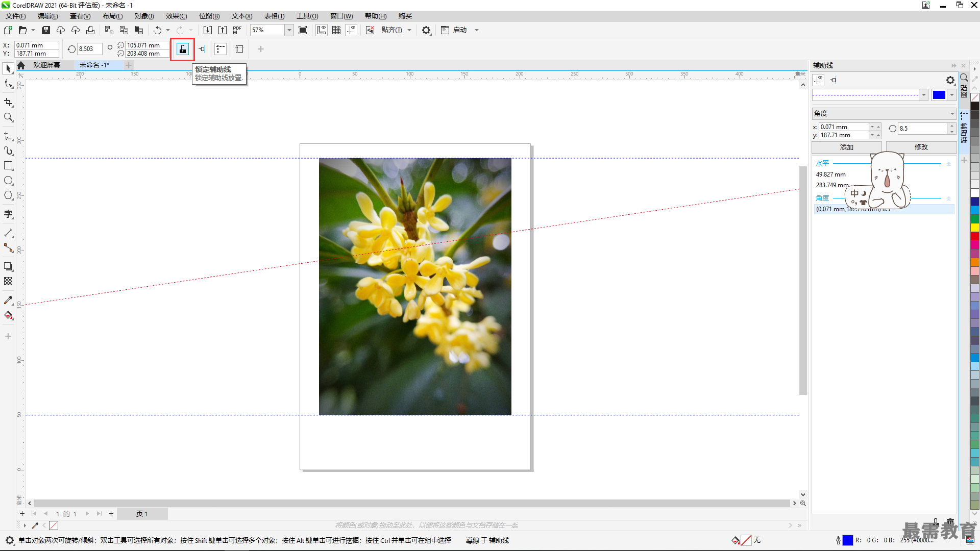The height and width of the screenshot is (551, 980).
Task: Click the 添加 add guideline button
Action: (x=847, y=147)
